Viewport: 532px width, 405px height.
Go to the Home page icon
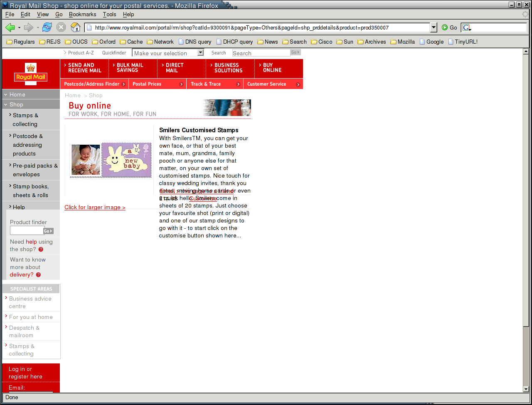(x=76, y=27)
